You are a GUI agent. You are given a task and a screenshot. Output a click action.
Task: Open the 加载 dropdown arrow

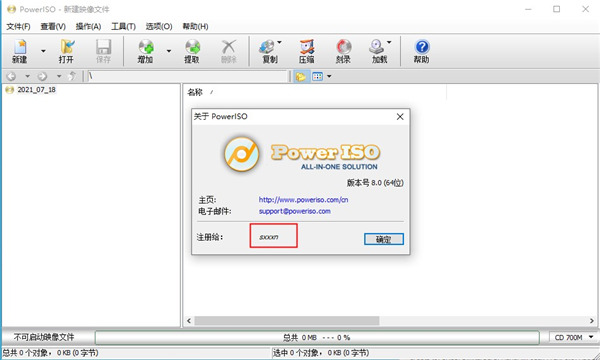[389, 42]
